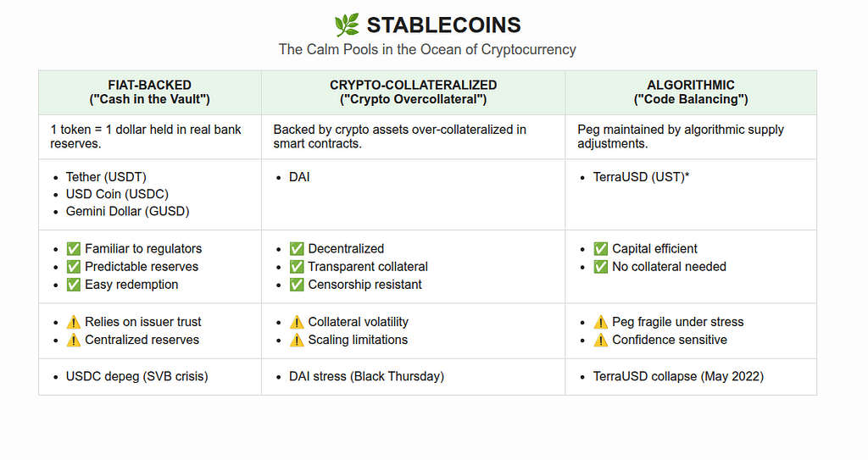Viewport: 868px width, 460px height.
Task: Click checkmark icon beside Easy redemption
Action: (x=74, y=285)
